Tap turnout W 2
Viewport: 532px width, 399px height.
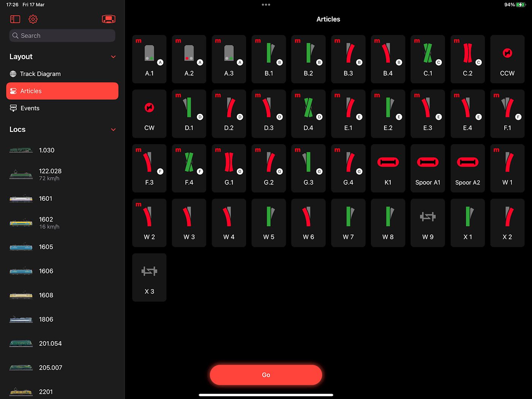pos(149,223)
